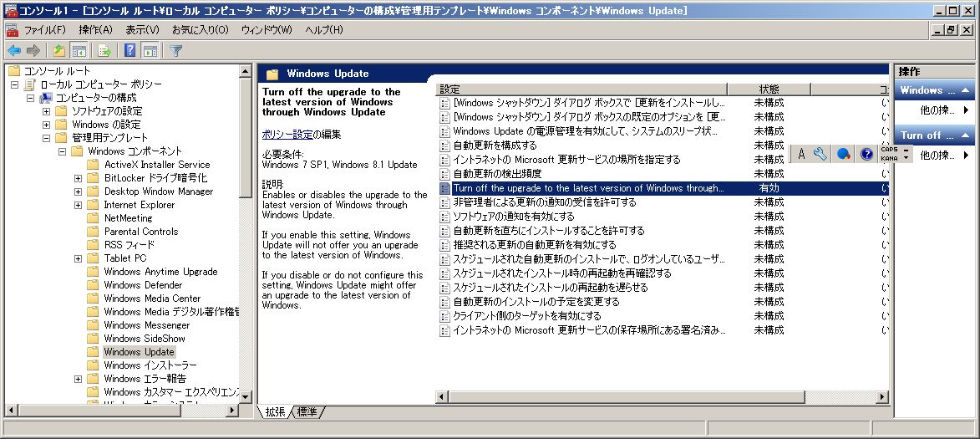This screenshot has height=439, width=980.
Task: Expand BitLocker ドライブ暗号化 node
Action: [x=79, y=178]
